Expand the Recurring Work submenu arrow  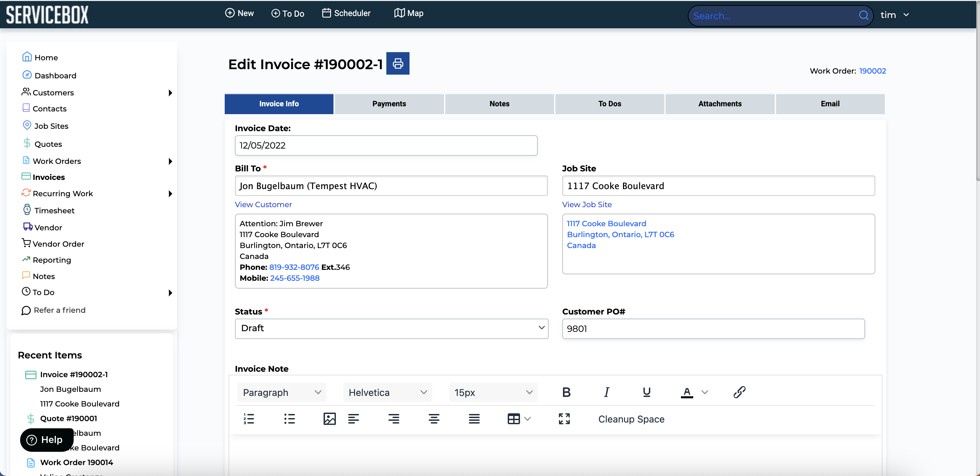(170, 194)
